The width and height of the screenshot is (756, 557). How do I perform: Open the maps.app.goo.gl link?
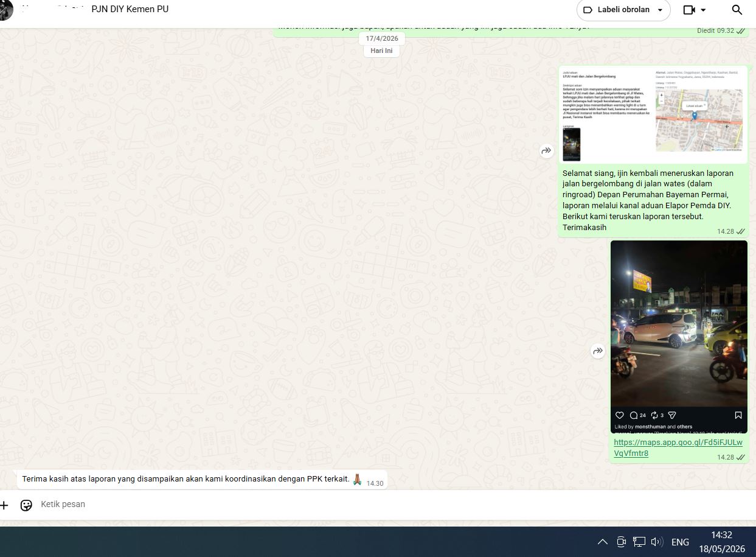click(678, 447)
